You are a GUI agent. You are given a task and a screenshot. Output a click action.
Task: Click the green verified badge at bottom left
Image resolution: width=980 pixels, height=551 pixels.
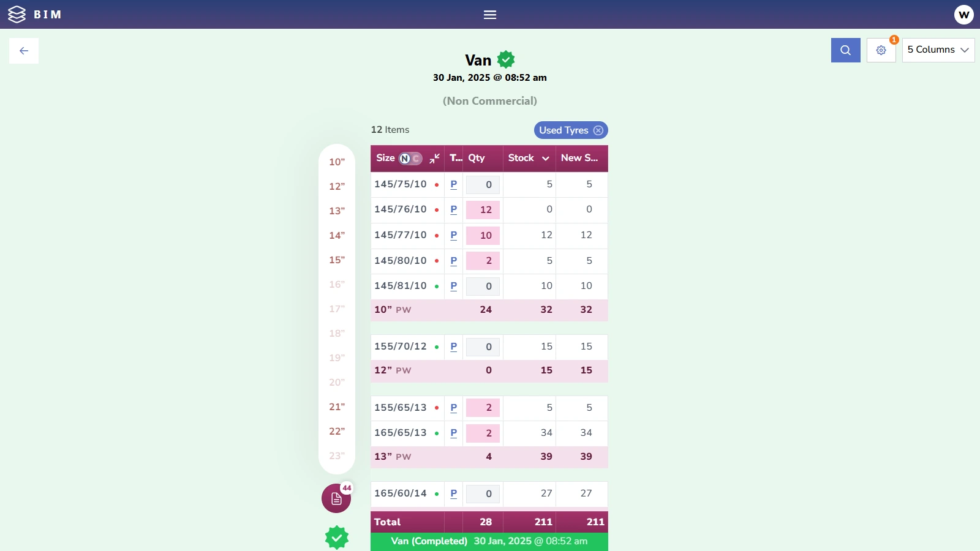[x=336, y=538]
